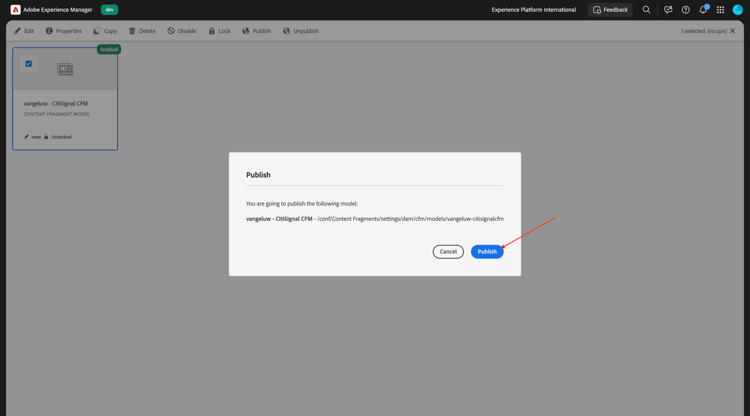
Task: Open Properties from the action toolbar
Action: tap(64, 31)
